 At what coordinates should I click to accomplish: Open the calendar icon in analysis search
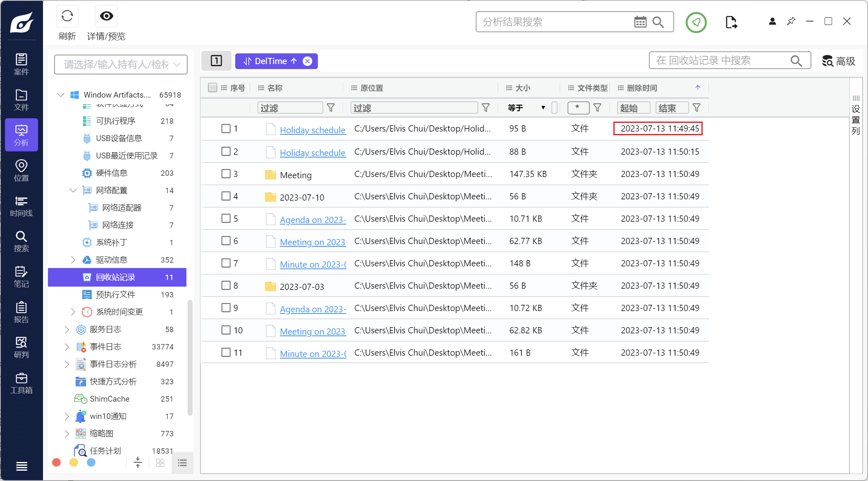(640, 22)
